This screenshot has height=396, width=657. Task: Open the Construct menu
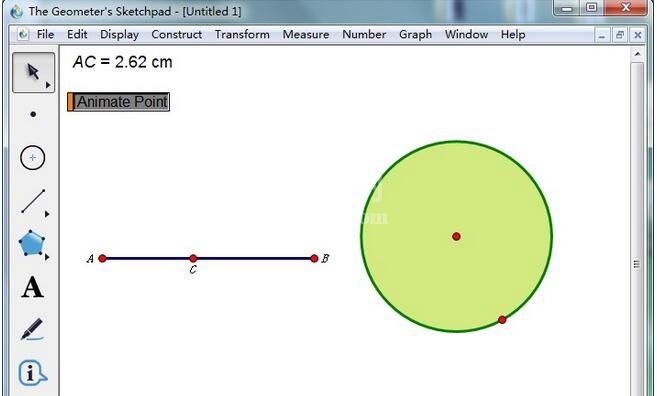[x=176, y=34]
